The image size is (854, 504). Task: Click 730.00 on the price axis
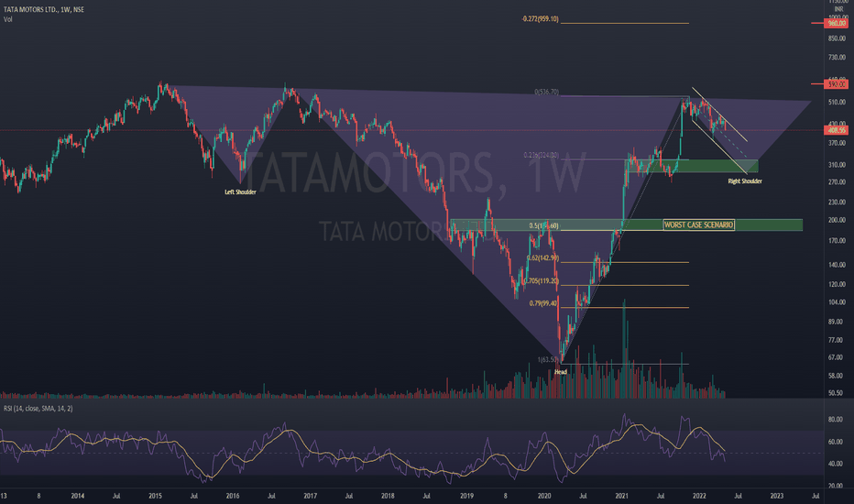coord(837,57)
